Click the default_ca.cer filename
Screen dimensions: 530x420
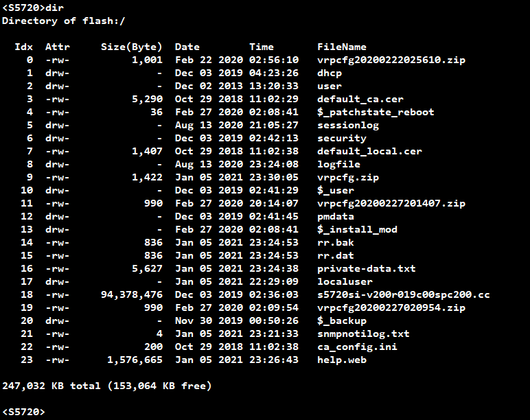point(360,100)
